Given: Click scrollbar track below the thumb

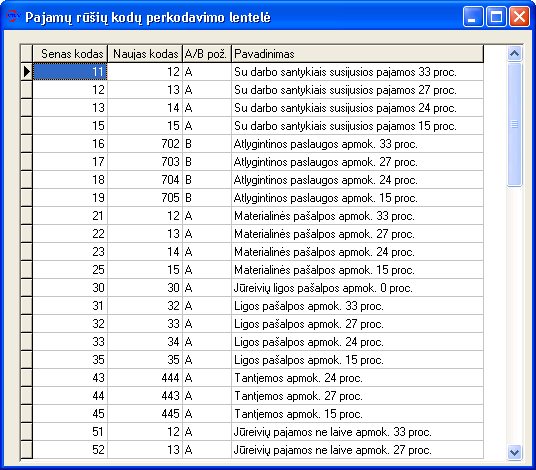Looking at the screenshot, I should click(x=514, y=315).
